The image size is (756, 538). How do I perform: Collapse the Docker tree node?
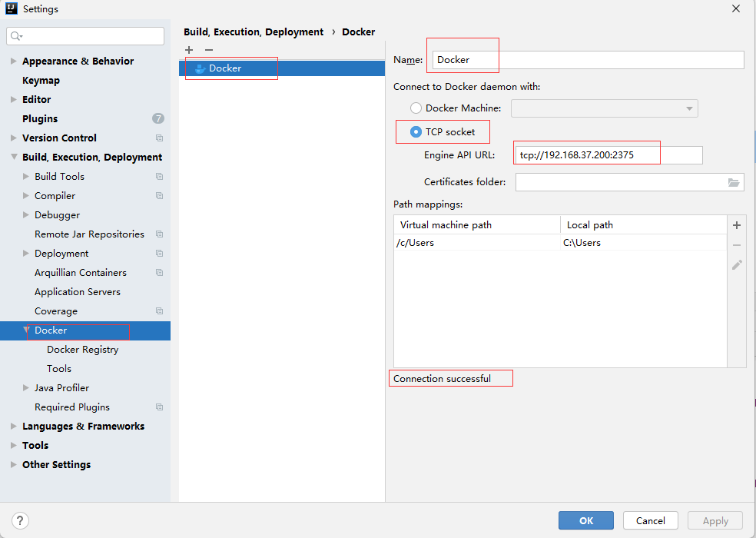point(26,330)
